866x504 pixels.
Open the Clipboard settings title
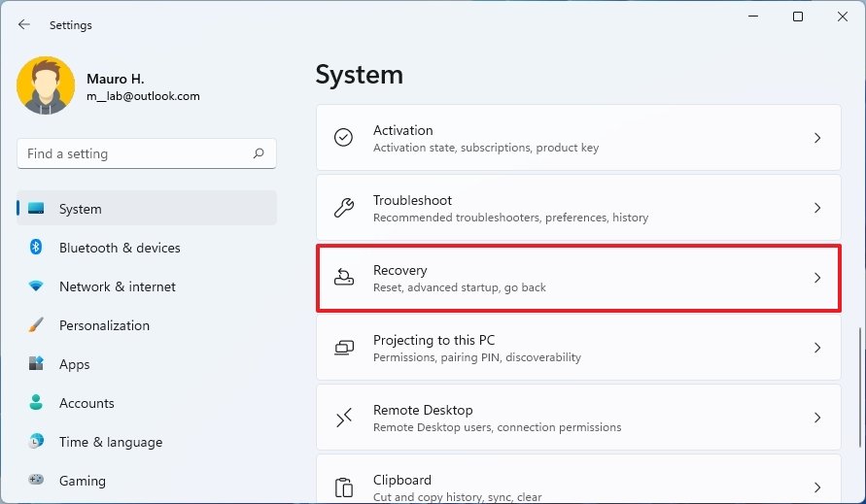coord(402,481)
